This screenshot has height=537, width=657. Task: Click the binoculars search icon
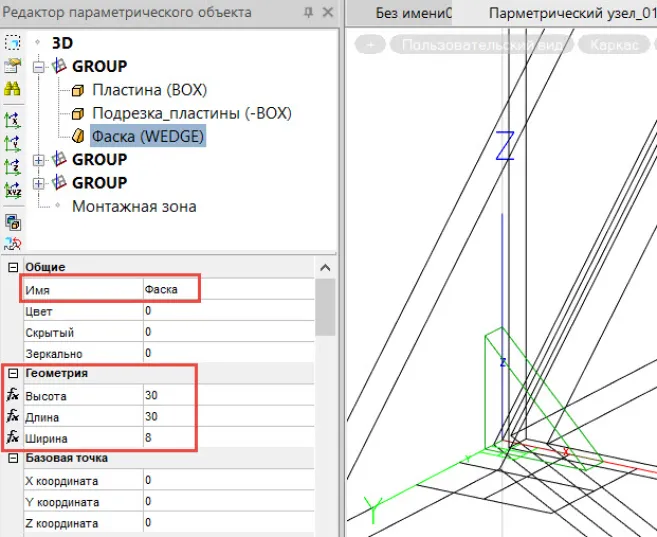coord(13,89)
